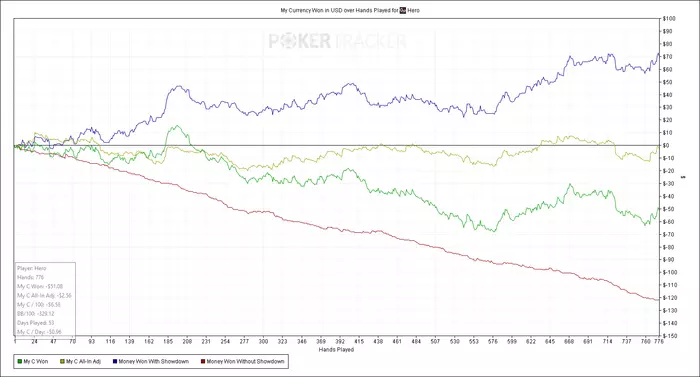Image resolution: width=700 pixels, height=377 pixels.
Task: Click the site icon before Hero in title
Action: point(403,10)
